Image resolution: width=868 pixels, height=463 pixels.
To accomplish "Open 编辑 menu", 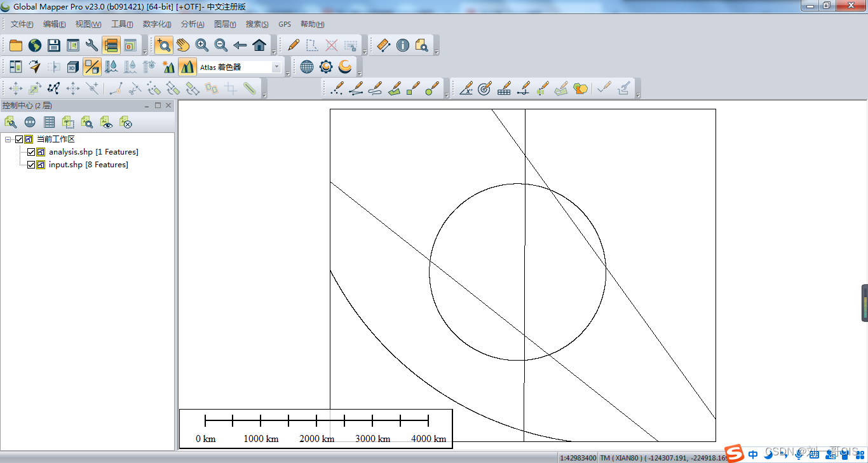I will [54, 24].
